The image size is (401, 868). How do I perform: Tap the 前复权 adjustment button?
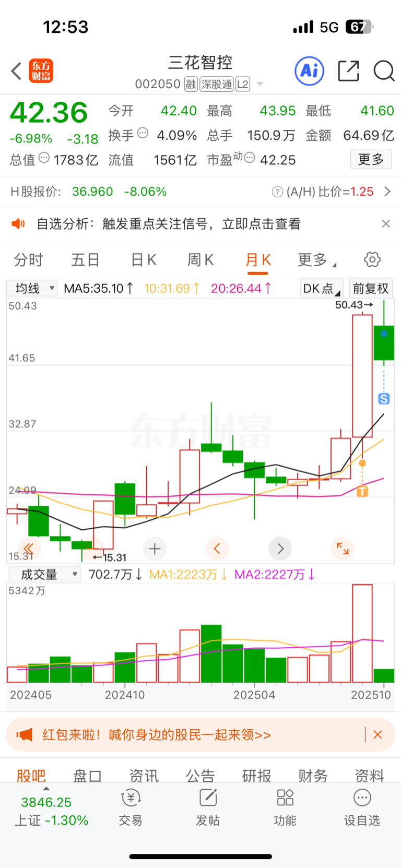[371, 288]
